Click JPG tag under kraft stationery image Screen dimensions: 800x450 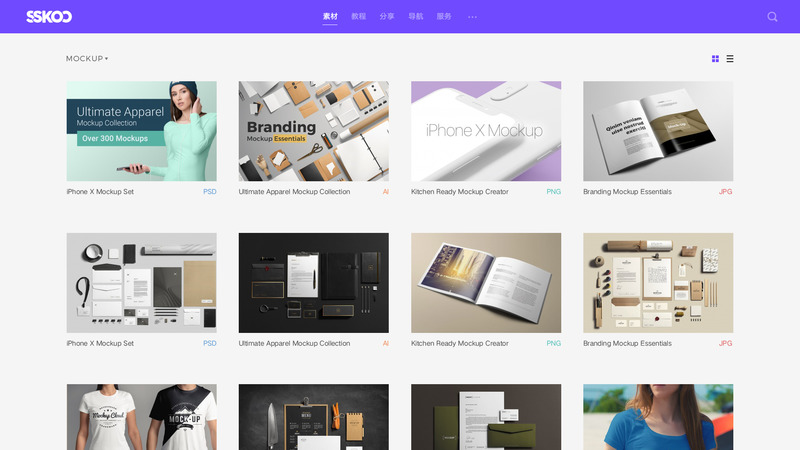pos(726,343)
